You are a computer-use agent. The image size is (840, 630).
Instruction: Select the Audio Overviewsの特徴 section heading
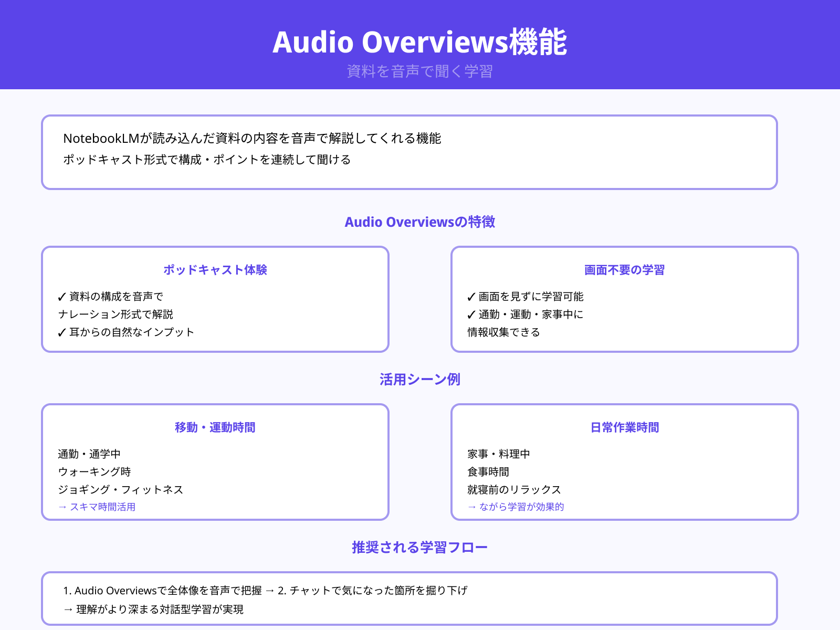click(x=420, y=222)
